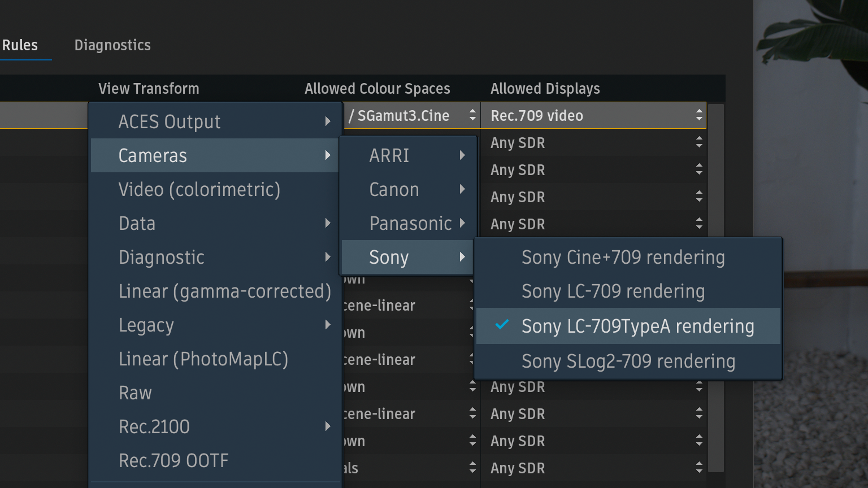Screen dimensions: 868x488
Task: Open the ACES Output submenu
Action: coord(215,121)
